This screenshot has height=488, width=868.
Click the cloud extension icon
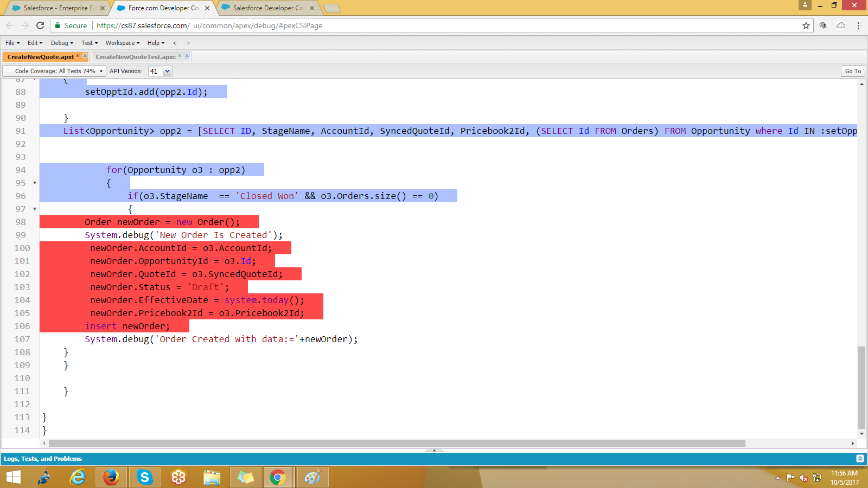[841, 25]
